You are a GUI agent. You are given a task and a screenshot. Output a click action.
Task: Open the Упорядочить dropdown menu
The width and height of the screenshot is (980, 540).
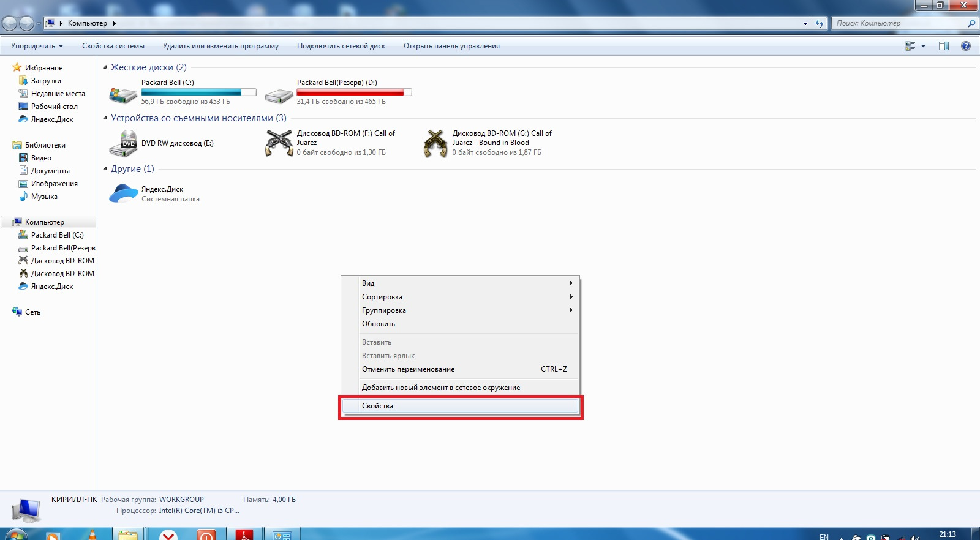coord(37,46)
